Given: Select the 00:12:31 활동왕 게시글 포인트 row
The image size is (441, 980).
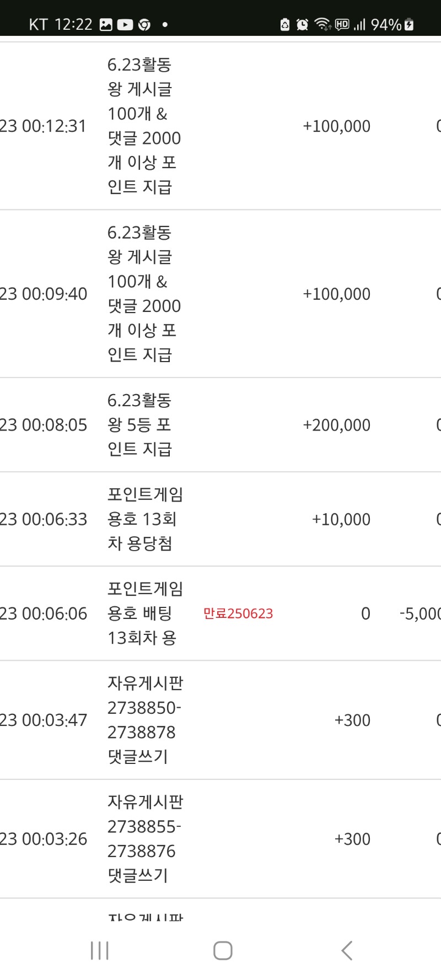Looking at the screenshot, I should tap(220, 126).
